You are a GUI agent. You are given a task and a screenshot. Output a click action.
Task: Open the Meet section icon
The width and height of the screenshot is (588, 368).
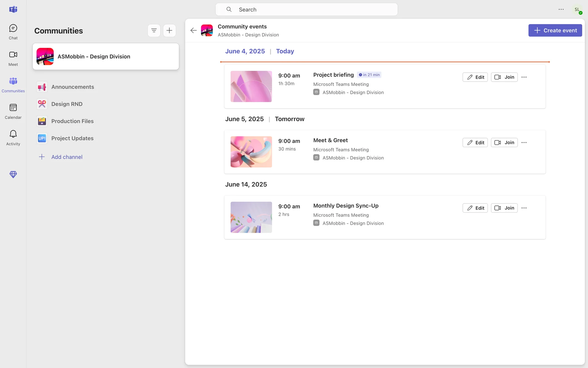tap(13, 58)
